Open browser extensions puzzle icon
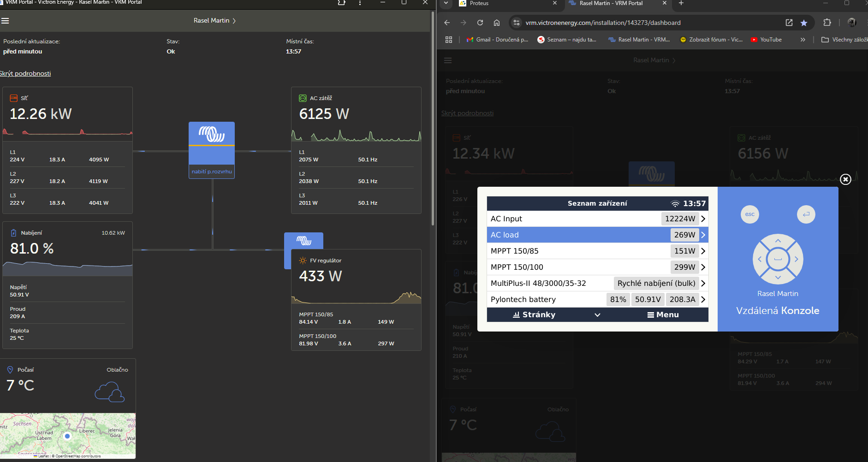868x462 pixels. (x=827, y=23)
